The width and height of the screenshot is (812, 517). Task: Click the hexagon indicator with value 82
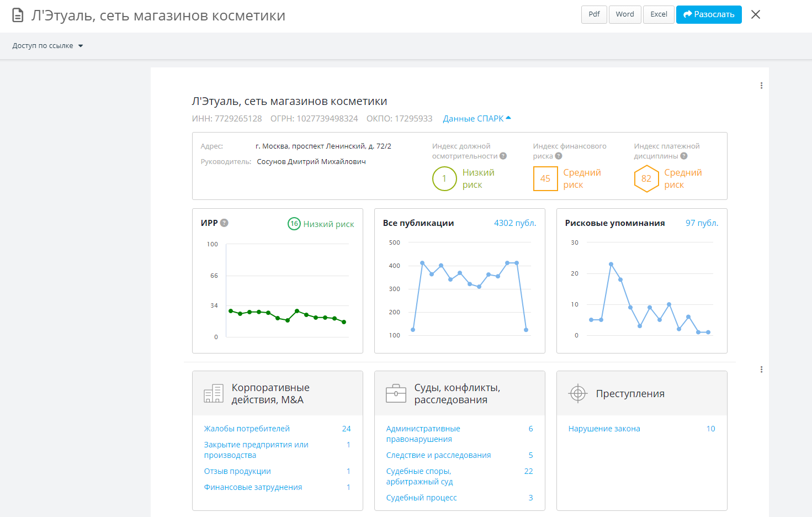coord(646,179)
